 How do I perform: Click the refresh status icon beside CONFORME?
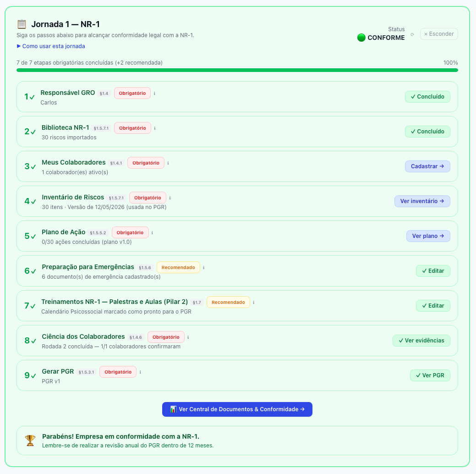412,34
